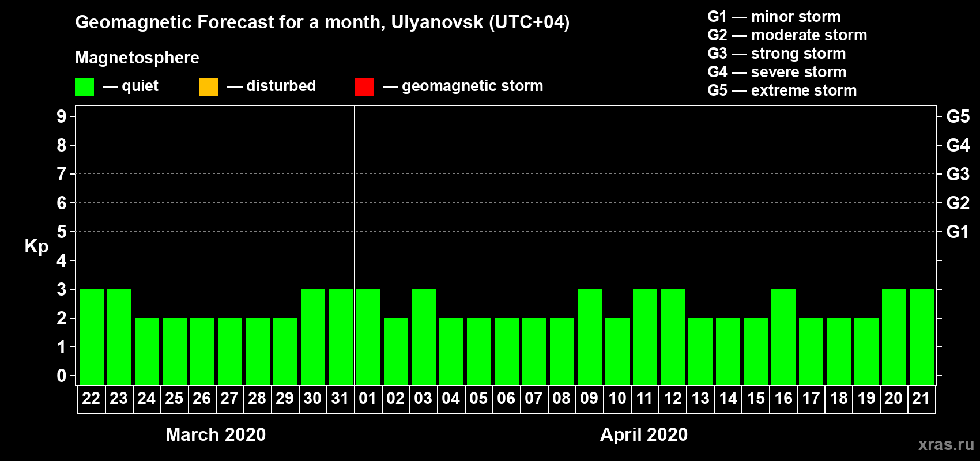Select date label 03 in April
980x461 pixels.
point(423,398)
